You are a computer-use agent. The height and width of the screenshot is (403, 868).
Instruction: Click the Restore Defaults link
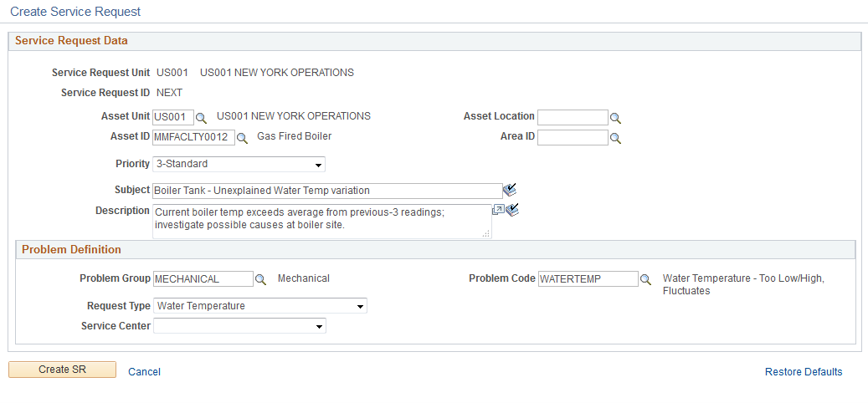804,372
